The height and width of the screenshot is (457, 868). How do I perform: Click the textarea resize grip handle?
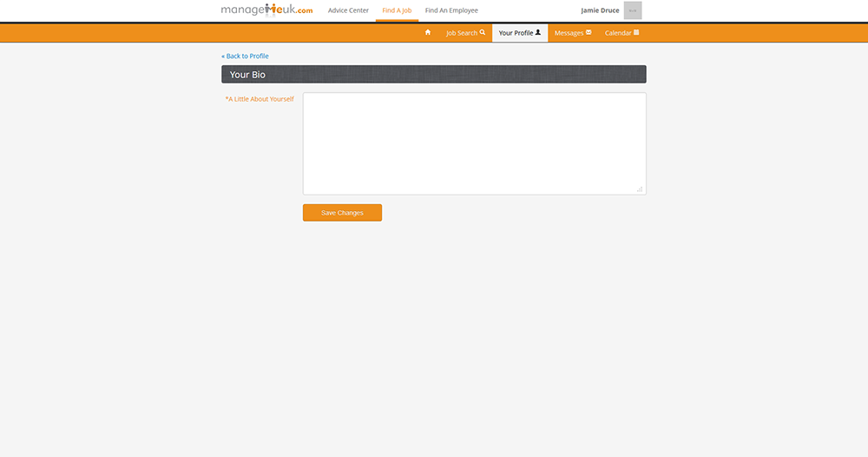(641, 189)
